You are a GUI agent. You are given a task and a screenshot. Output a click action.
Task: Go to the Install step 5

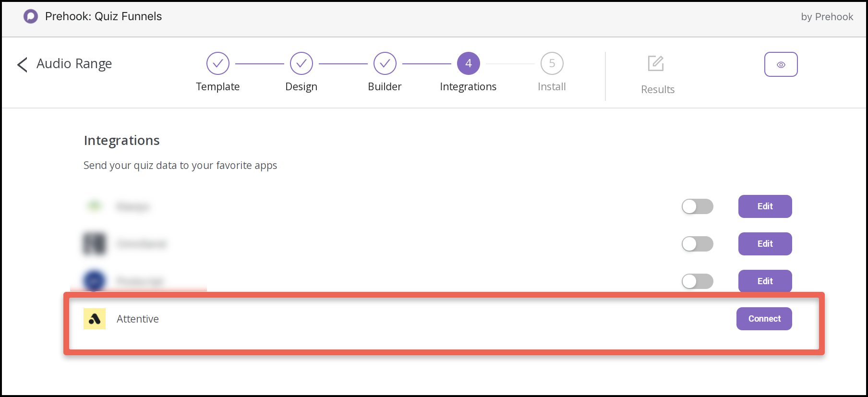coord(552,63)
